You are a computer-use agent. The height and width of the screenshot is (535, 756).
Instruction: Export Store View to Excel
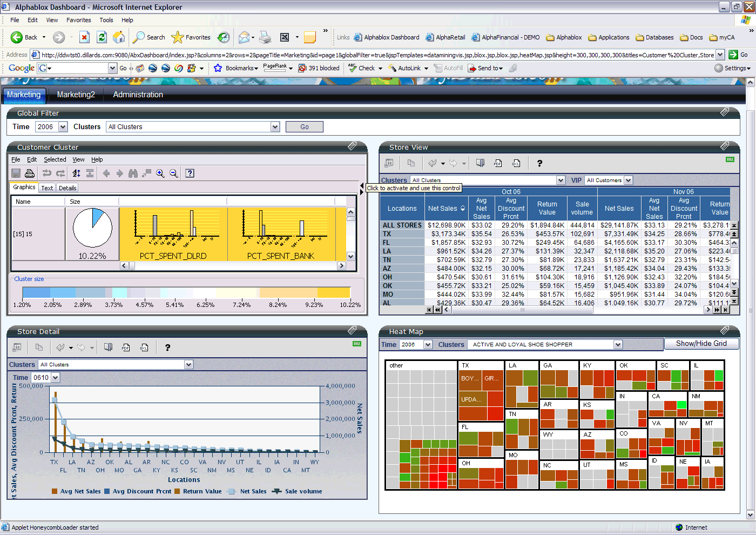[x=516, y=163]
